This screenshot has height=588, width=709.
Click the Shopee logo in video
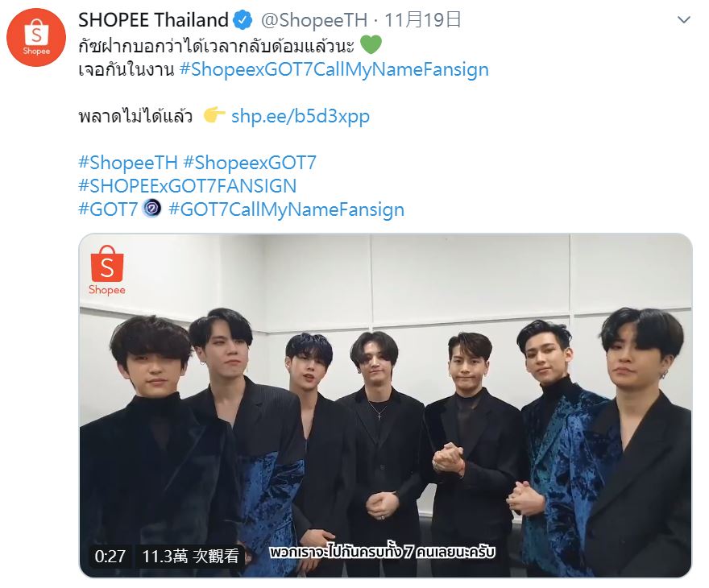[107, 271]
